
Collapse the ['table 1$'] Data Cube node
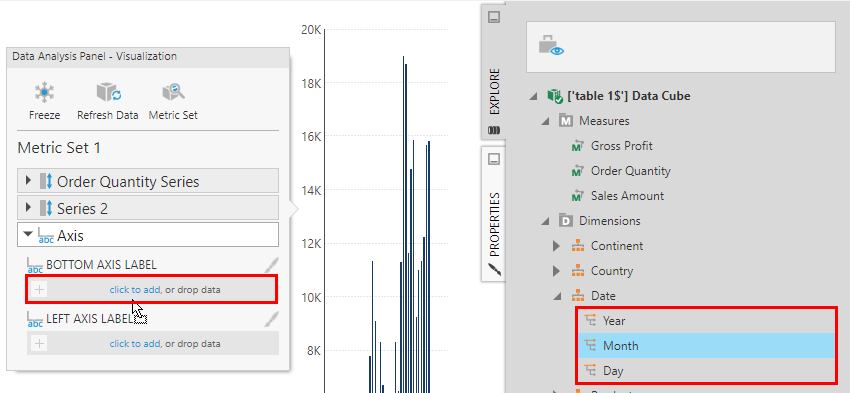point(534,96)
